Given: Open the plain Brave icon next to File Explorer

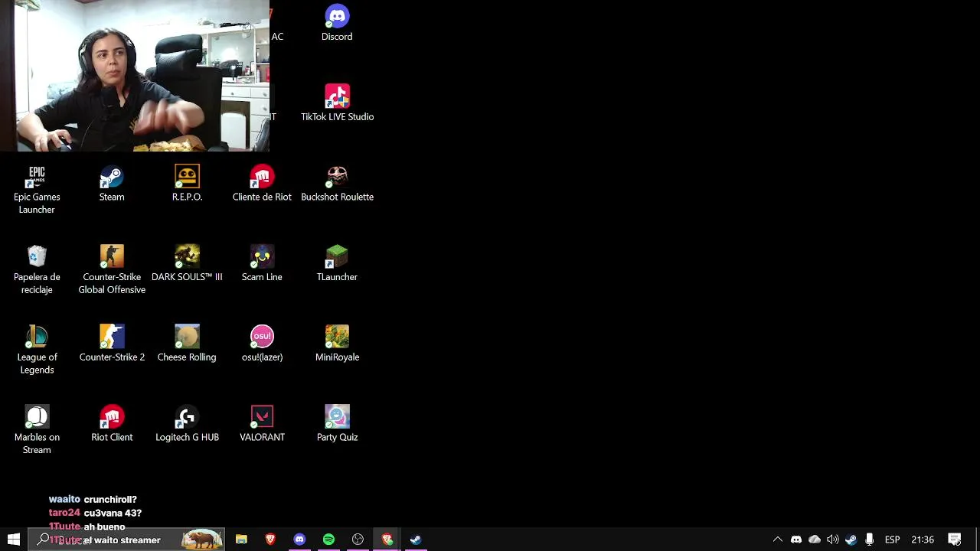Looking at the screenshot, I should pyautogui.click(x=270, y=540).
